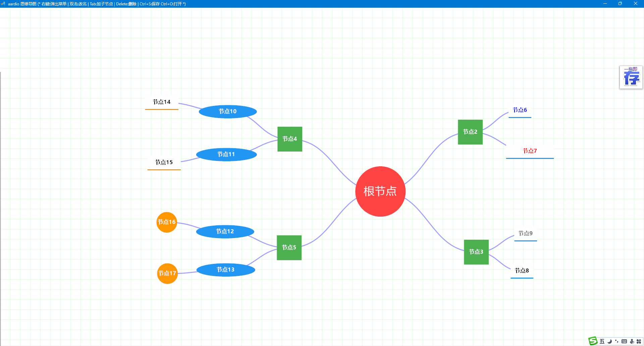644x346 pixels.
Task: Select the green 节点2 box
Action: coord(470,132)
